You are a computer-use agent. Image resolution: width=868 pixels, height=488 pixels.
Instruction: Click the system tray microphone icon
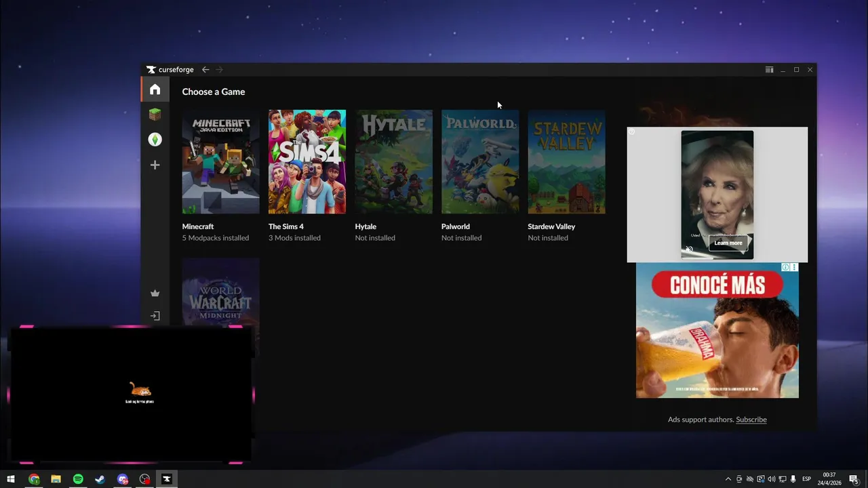click(793, 479)
